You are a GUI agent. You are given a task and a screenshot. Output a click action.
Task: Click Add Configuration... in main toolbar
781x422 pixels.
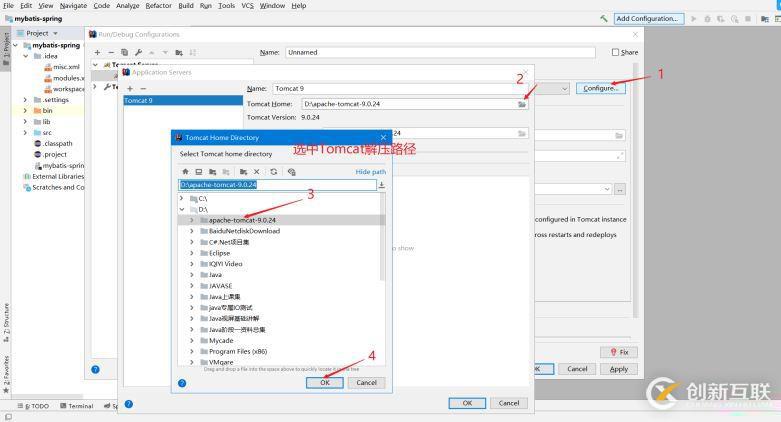(x=649, y=18)
